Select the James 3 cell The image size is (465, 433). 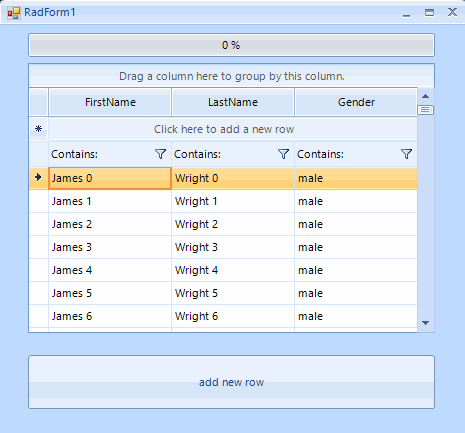click(110, 247)
